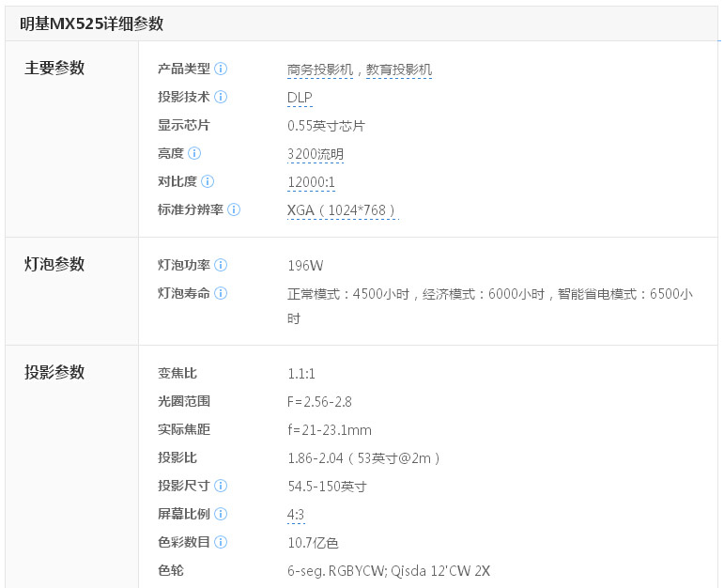Select the f=21-23.1mm focal length value
Screen dimensions: 724x588
tap(330, 430)
